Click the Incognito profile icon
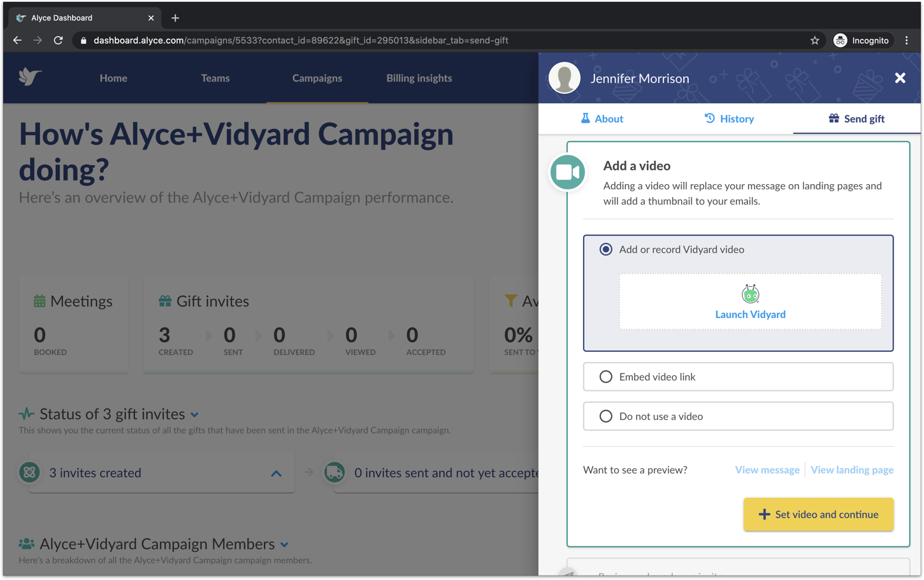The image size is (924, 580). point(841,40)
